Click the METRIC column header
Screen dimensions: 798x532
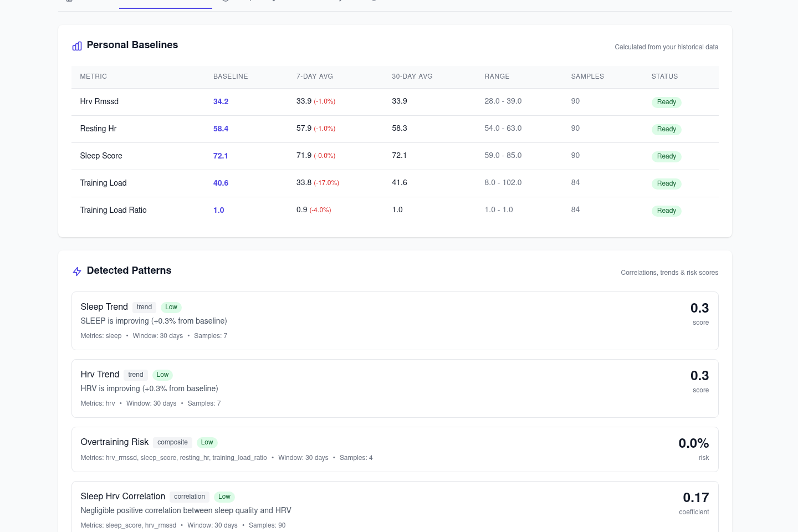click(x=94, y=76)
